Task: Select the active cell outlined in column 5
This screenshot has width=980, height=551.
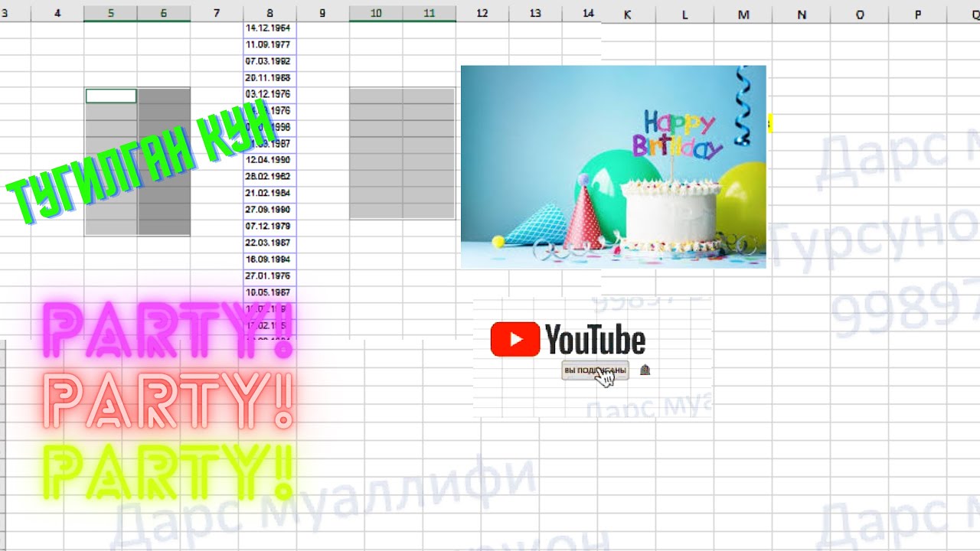Action: click(x=111, y=96)
